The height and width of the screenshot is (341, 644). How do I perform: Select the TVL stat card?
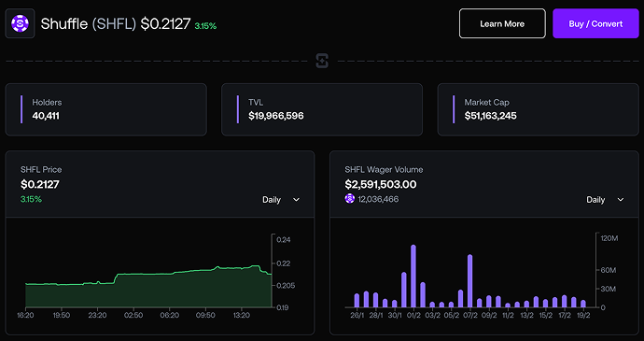pyautogui.click(x=322, y=109)
